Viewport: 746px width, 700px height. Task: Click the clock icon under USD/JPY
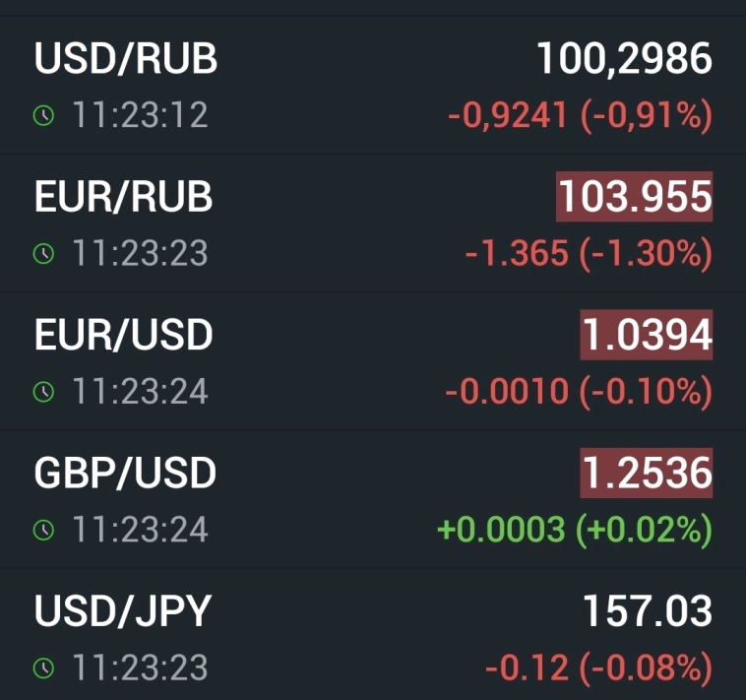[44, 668]
